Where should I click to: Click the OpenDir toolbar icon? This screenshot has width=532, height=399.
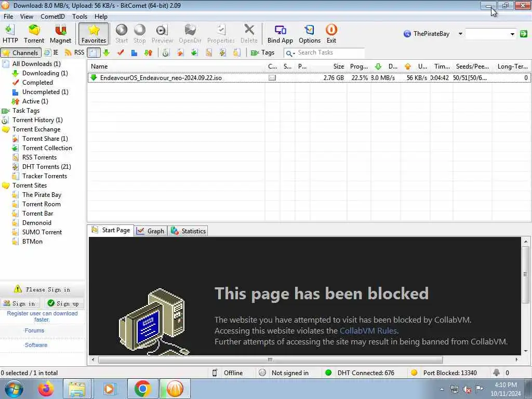tap(190, 34)
